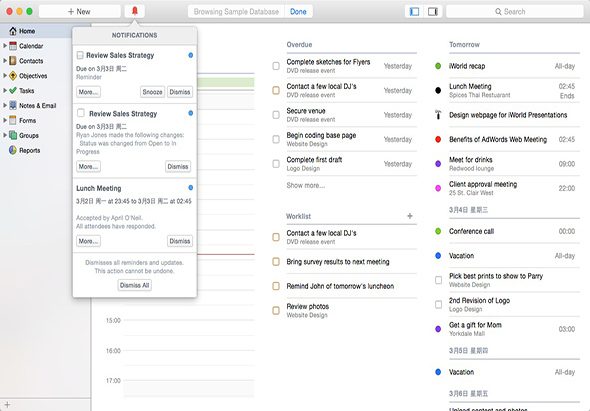The height and width of the screenshot is (411, 590).
Task: Click the plus icon below the sidebar
Action: (x=7, y=405)
